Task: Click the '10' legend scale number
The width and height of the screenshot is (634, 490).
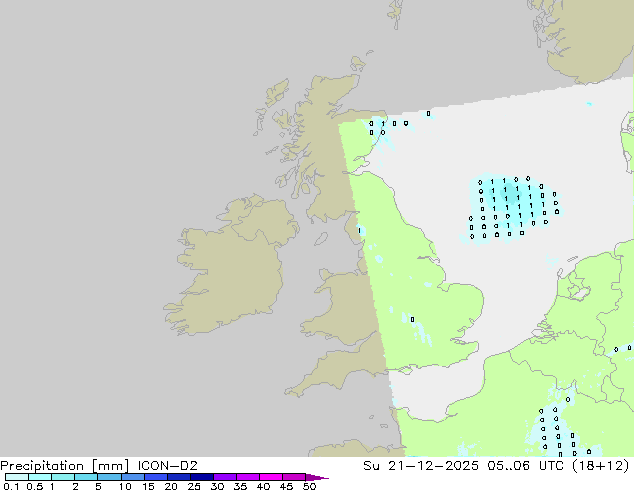Action: point(125,486)
